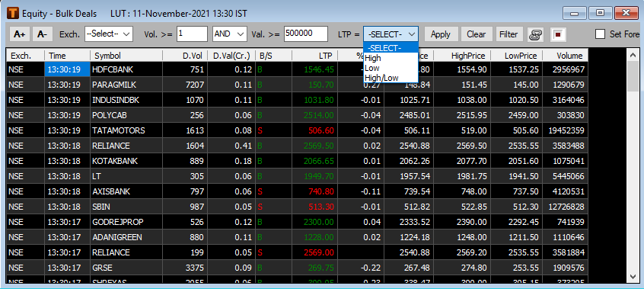Click the Filter button

coord(509,34)
